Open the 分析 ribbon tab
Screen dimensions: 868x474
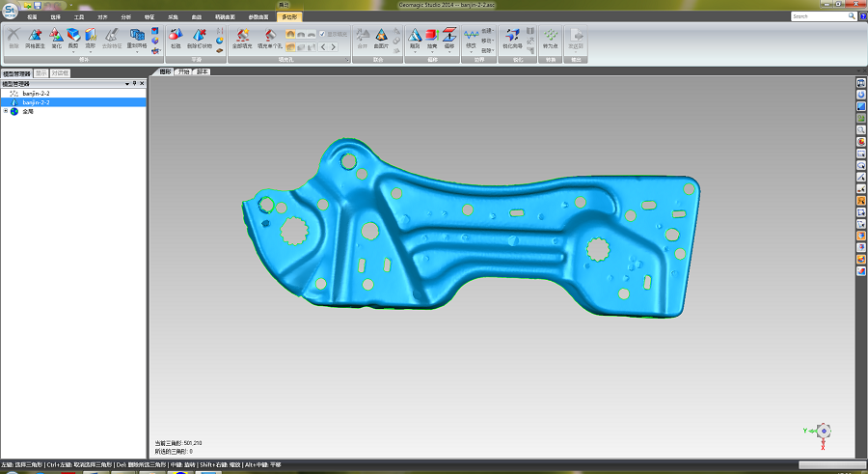pos(126,17)
